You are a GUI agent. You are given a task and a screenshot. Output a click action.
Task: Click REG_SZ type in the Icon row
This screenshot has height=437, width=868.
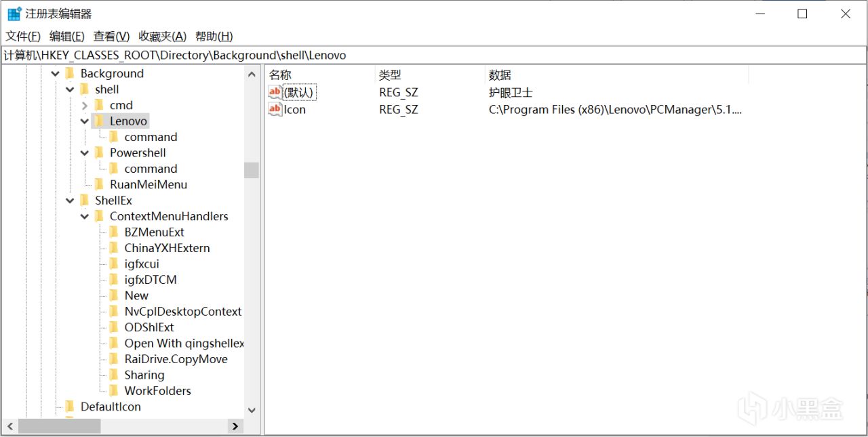399,109
